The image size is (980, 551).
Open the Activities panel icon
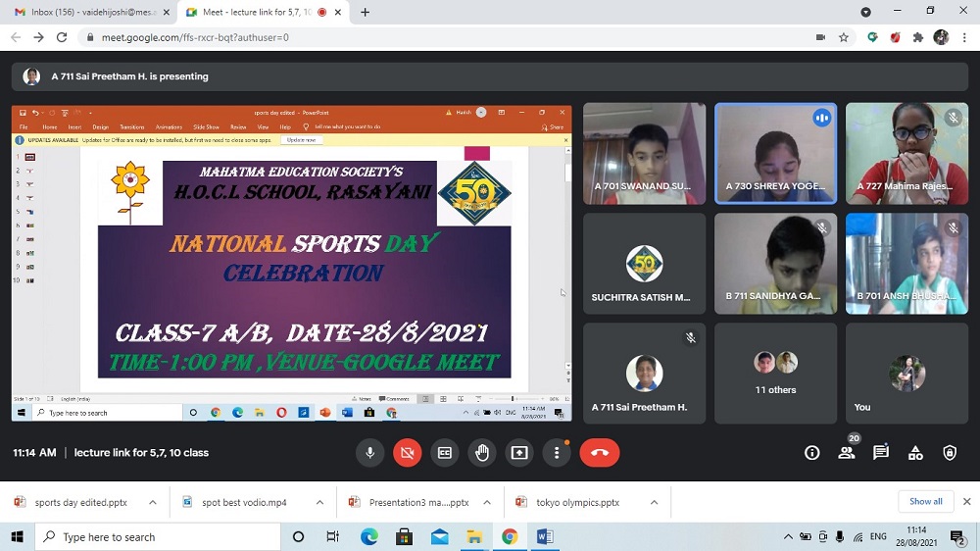pyautogui.click(x=915, y=453)
